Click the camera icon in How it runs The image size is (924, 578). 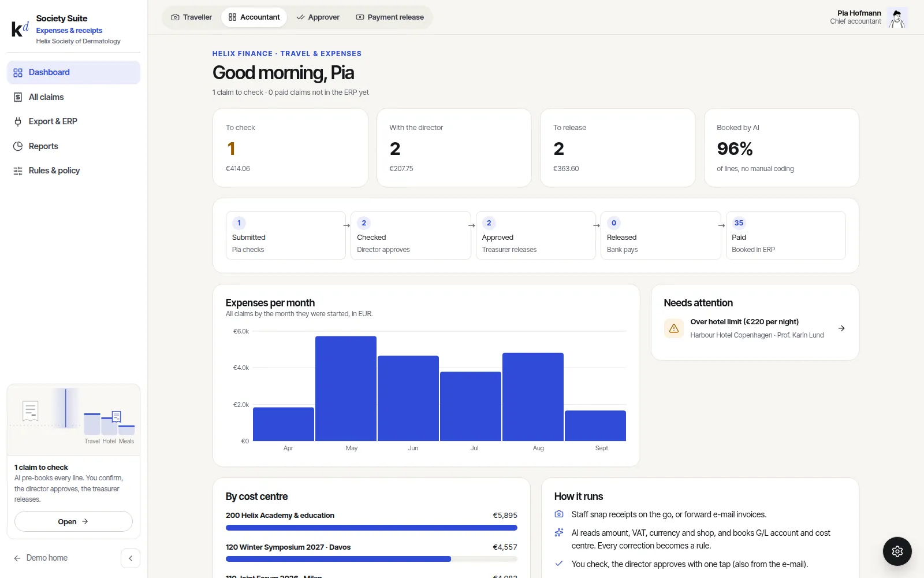tap(558, 514)
